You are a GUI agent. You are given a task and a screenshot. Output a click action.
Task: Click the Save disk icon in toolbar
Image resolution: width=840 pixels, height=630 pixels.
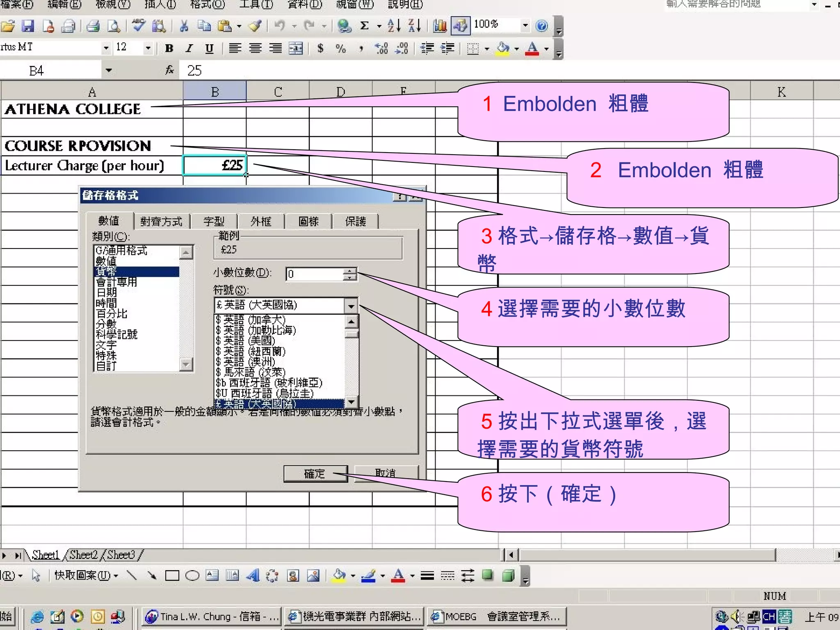(x=27, y=26)
